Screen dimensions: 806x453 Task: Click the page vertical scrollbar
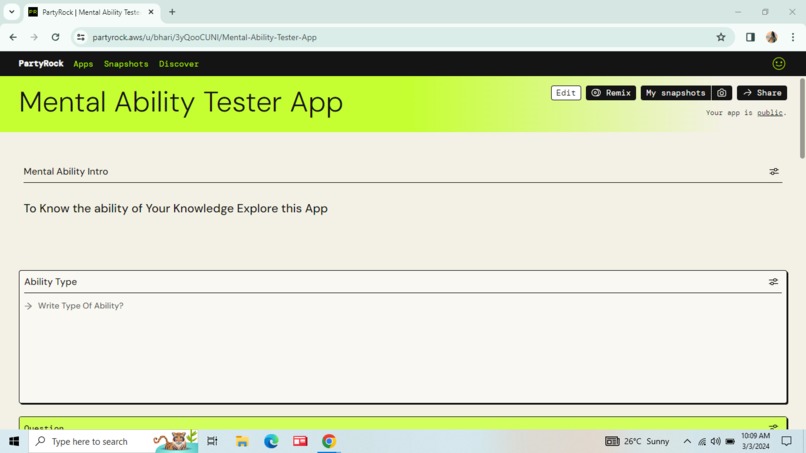point(802,118)
